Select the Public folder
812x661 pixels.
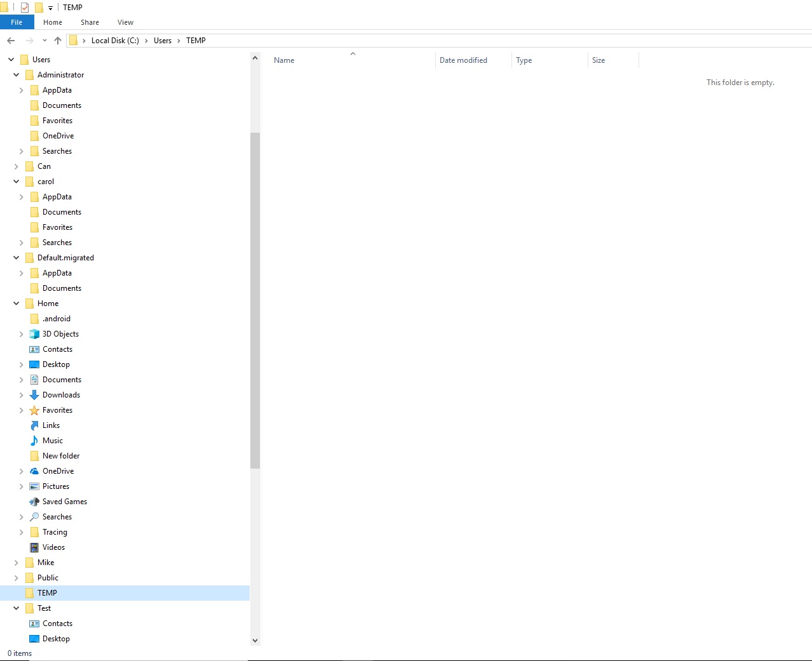pyautogui.click(x=48, y=578)
